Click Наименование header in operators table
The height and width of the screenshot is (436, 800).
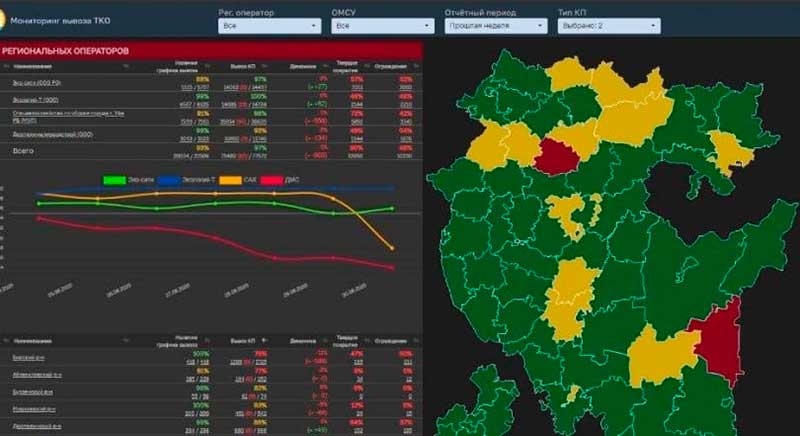click(33, 66)
